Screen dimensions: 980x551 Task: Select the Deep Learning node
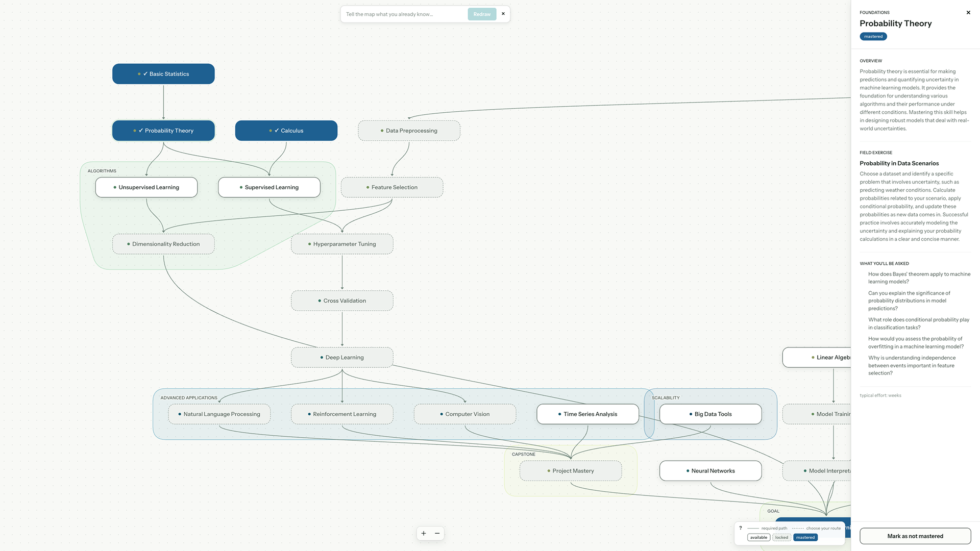(342, 357)
